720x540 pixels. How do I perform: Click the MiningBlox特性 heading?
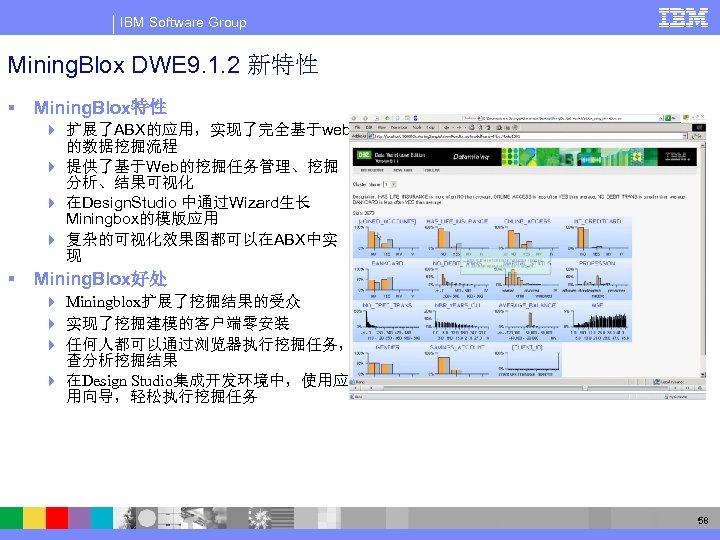(100, 107)
